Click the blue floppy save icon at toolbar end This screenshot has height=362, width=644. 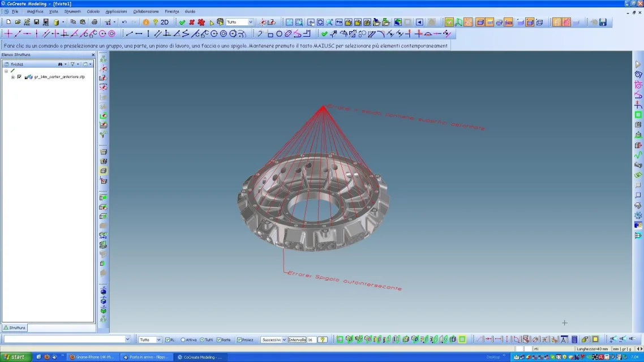coord(603,22)
